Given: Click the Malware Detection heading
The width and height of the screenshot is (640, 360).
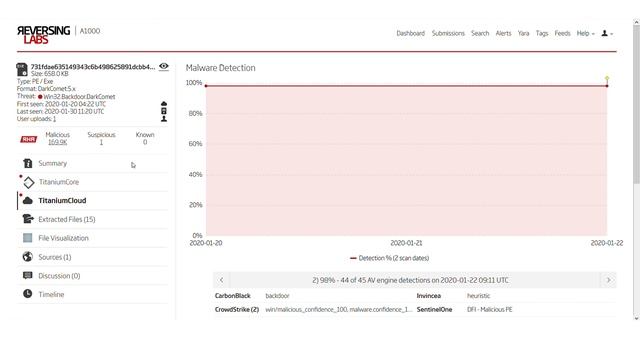Looking at the screenshot, I should 220,68.
